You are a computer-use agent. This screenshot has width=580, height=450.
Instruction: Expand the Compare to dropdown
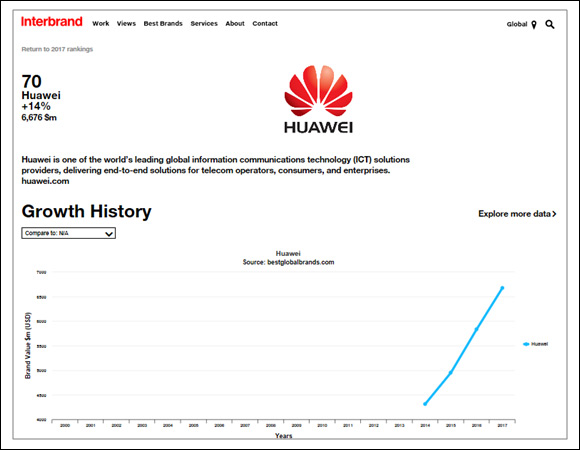click(68, 233)
